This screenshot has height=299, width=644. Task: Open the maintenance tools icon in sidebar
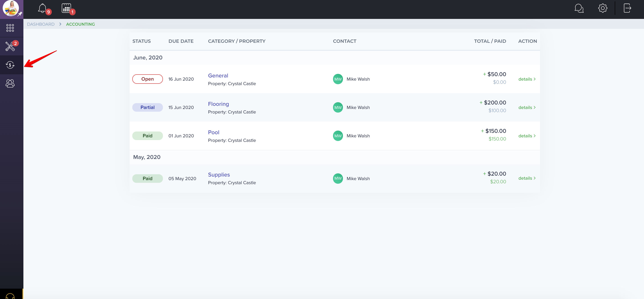(10, 46)
